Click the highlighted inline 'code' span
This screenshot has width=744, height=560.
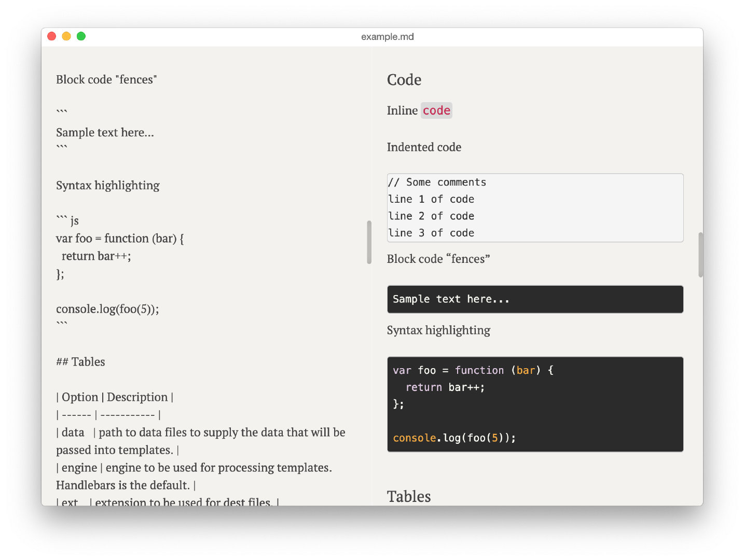[436, 110]
